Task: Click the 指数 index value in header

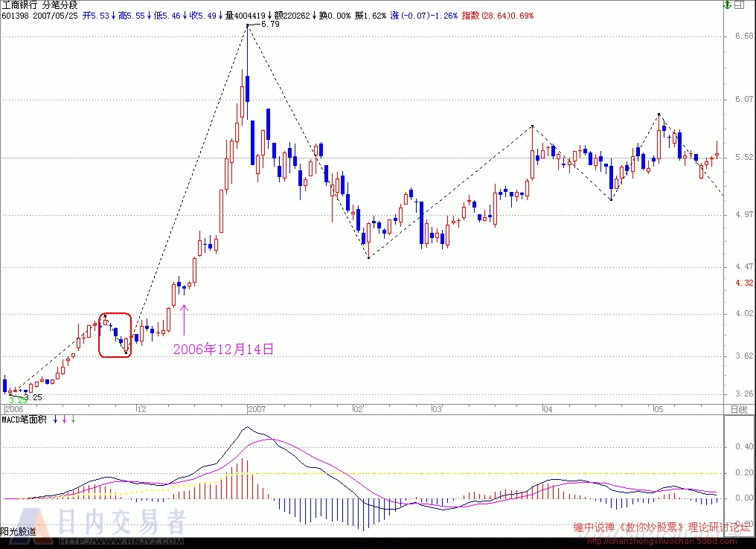Action: tap(498, 16)
